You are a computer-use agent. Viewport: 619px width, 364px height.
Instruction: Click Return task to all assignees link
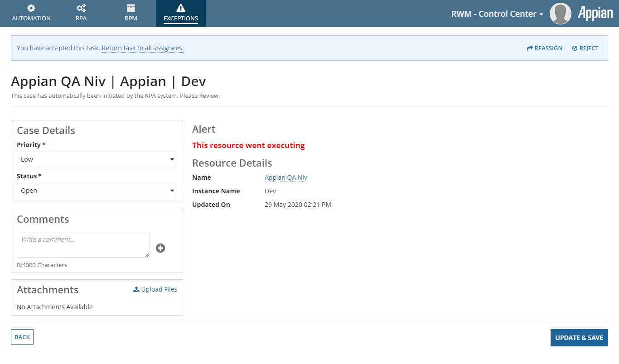142,48
